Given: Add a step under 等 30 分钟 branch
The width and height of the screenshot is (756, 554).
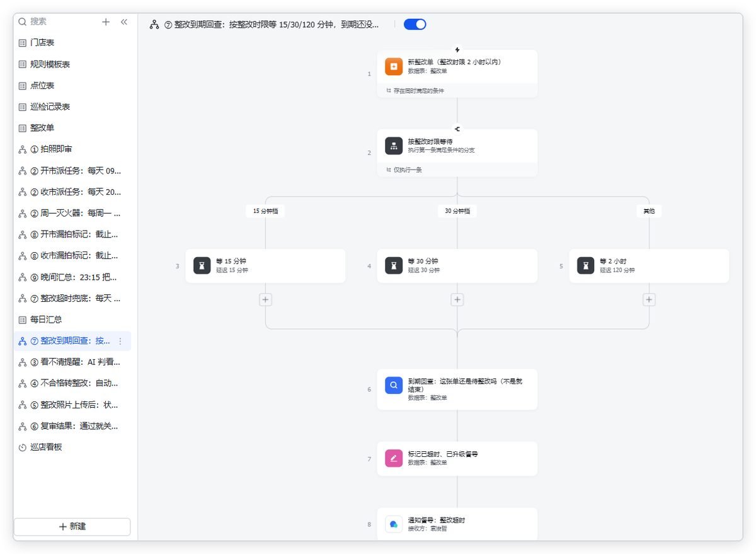Looking at the screenshot, I should point(457,300).
